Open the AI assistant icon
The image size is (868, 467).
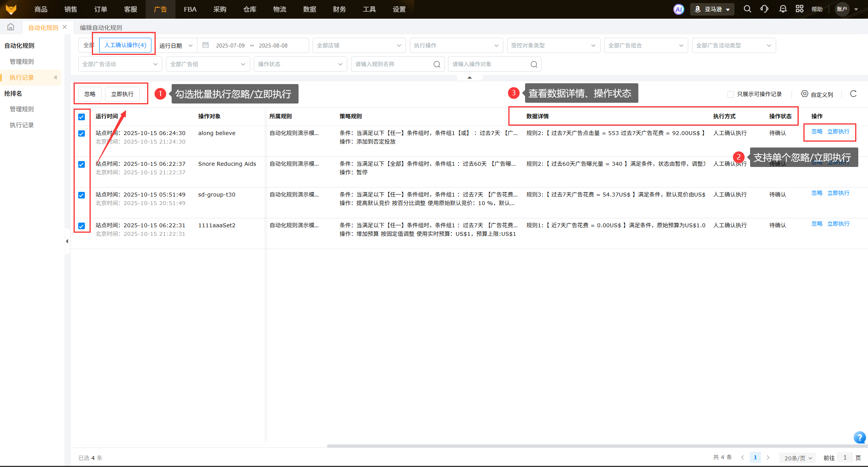(678, 9)
